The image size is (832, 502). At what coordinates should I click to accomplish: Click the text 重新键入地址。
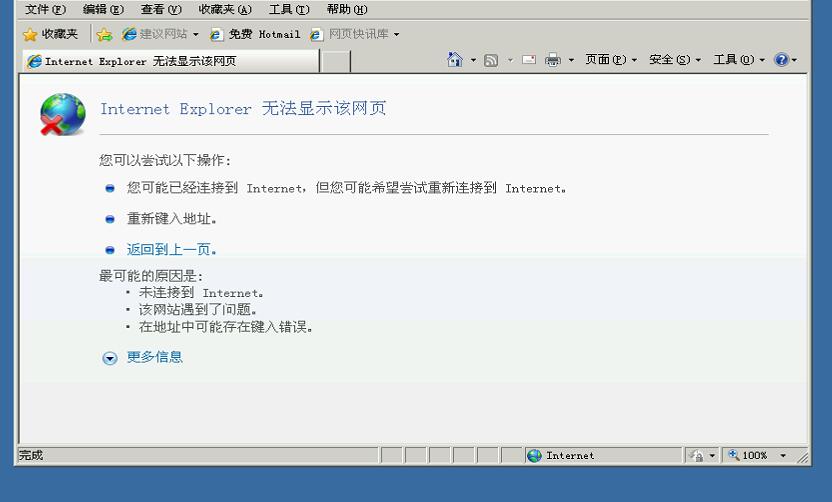tap(171, 219)
